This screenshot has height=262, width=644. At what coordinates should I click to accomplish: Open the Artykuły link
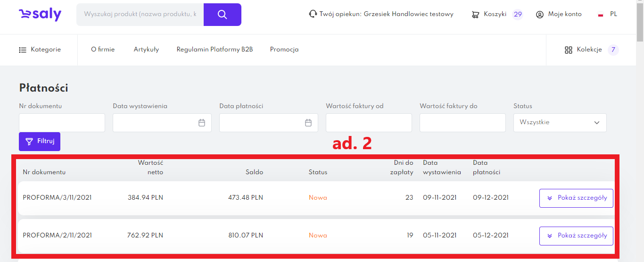click(146, 50)
